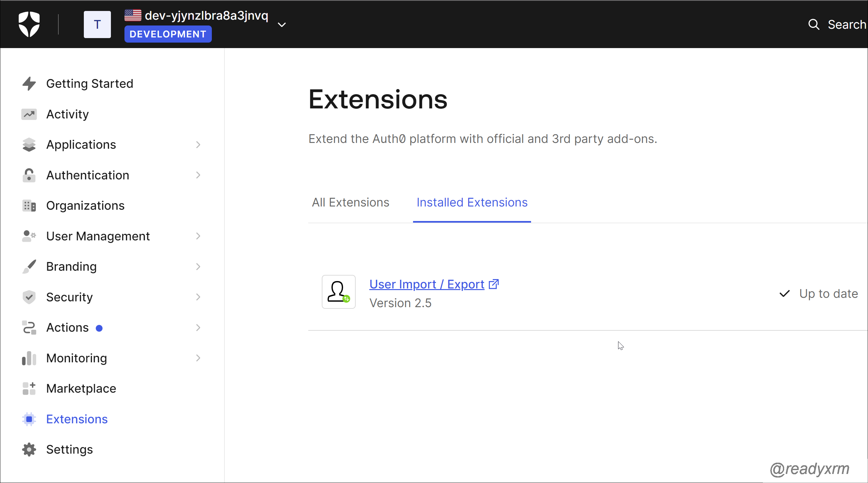868x483 pixels.
Task: Select the Installed Extensions tab
Action: pyautogui.click(x=472, y=202)
